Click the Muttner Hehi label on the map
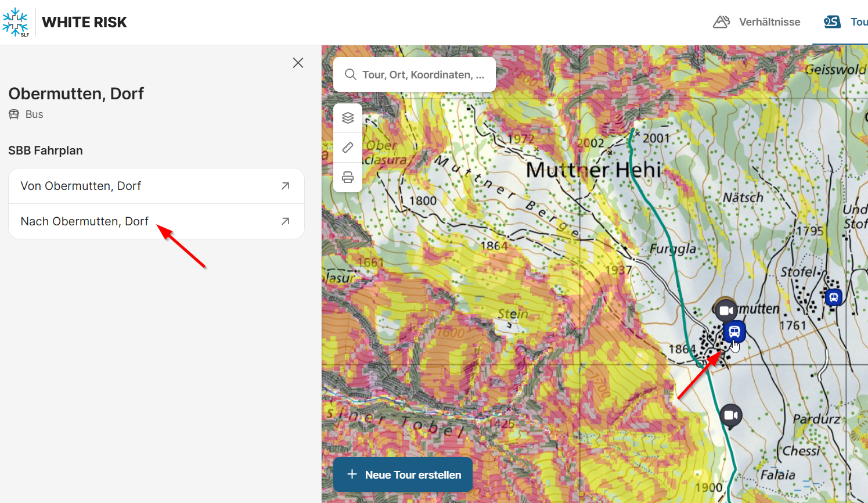The height and width of the screenshot is (503, 868). tap(593, 170)
